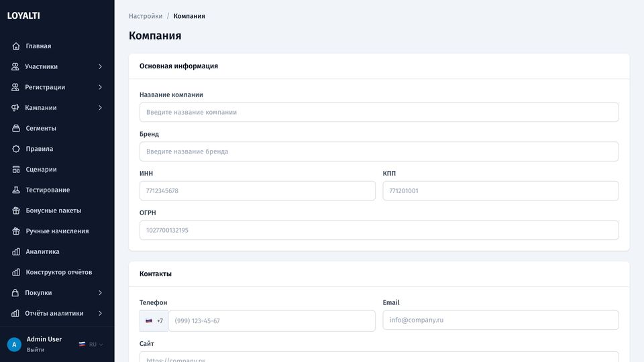Click the Основная информация section header

(178, 66)
